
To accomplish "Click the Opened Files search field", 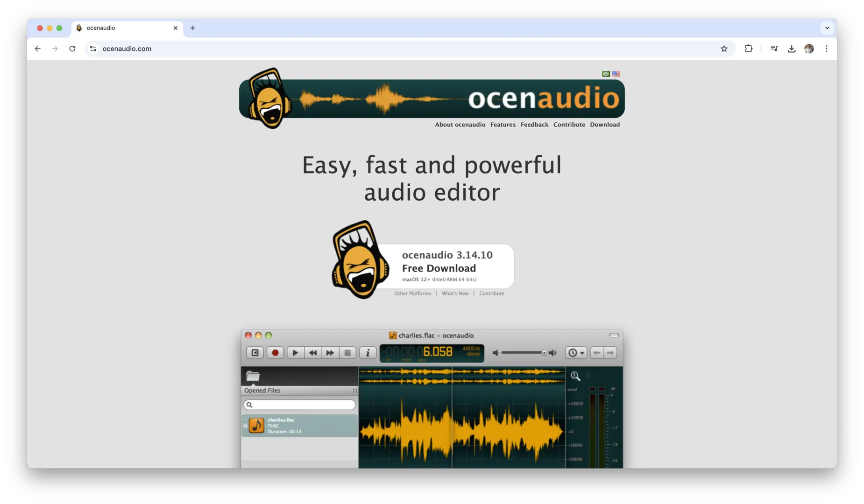I will pyautogui.click(x=299, y=405).
